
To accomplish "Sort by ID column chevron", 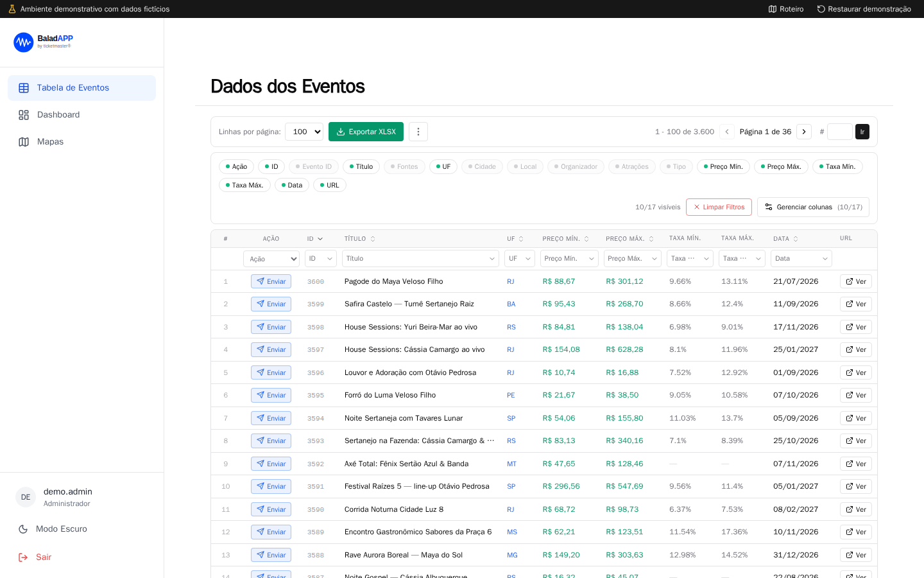I will [x=320, y=239].
